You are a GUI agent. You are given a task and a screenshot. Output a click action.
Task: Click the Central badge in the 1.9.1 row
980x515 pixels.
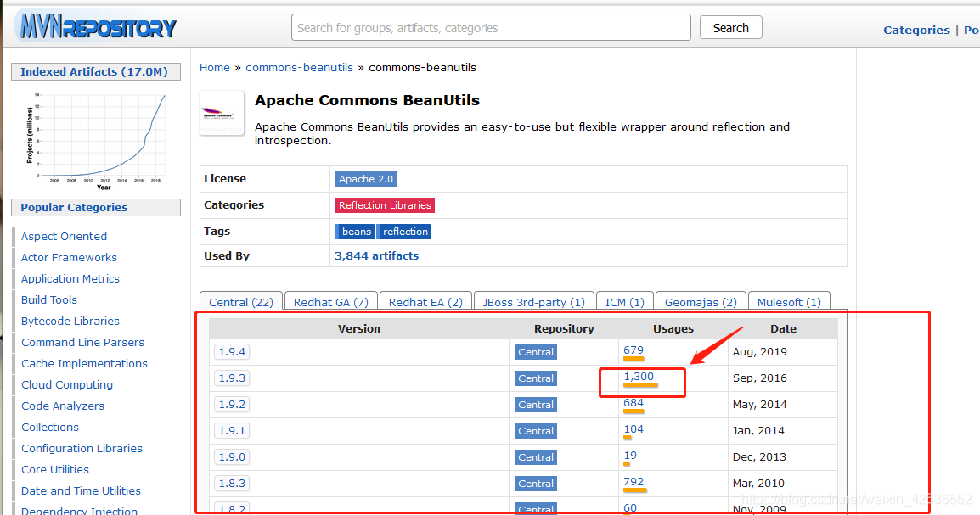click(x=536, y=431)
